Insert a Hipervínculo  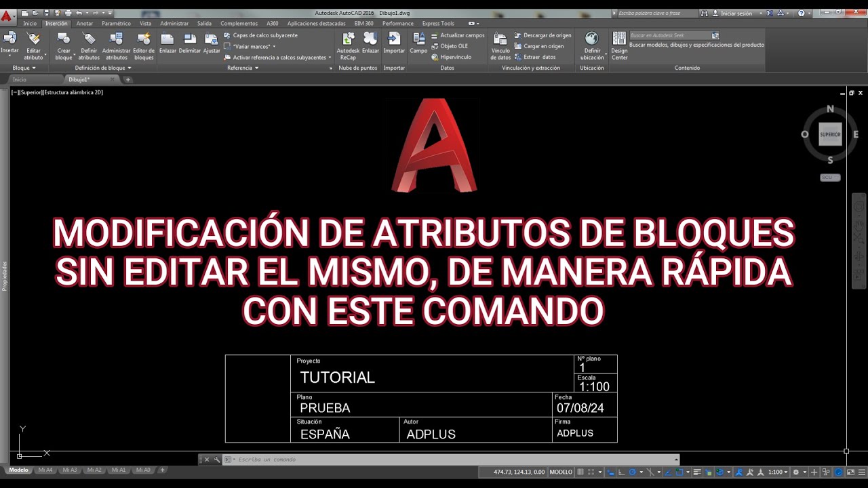point(451,57)
